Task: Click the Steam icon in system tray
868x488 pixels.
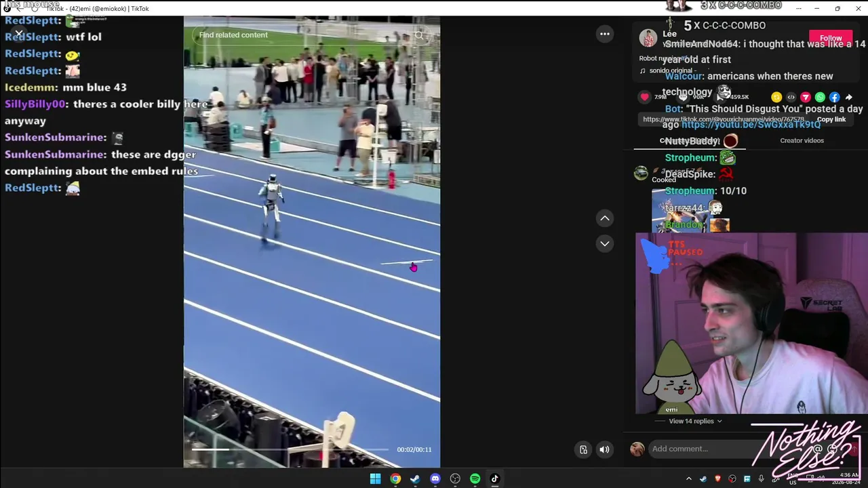Action: pos(703,479)
